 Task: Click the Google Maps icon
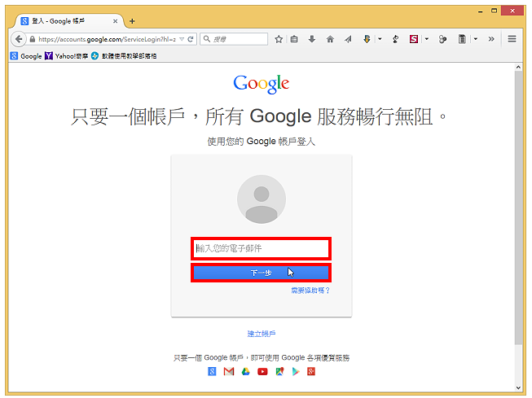[x=279, y=372]
